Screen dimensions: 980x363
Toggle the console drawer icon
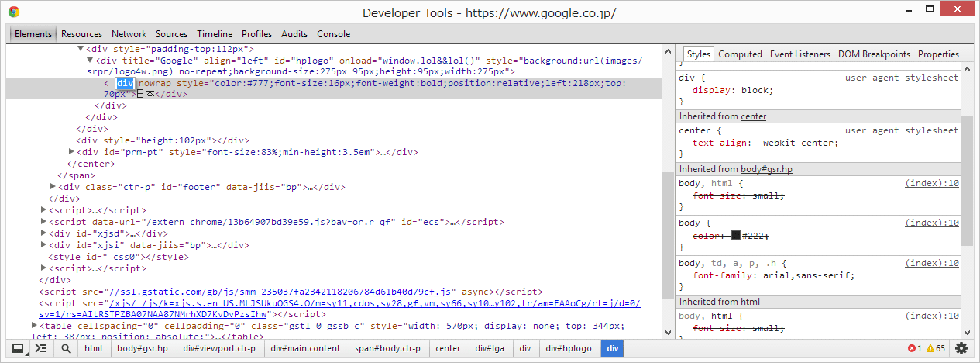click(x=41, y=349)
